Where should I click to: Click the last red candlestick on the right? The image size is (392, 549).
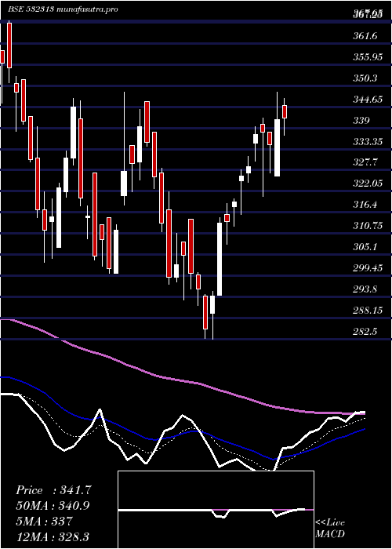click(x=285, y=111)
